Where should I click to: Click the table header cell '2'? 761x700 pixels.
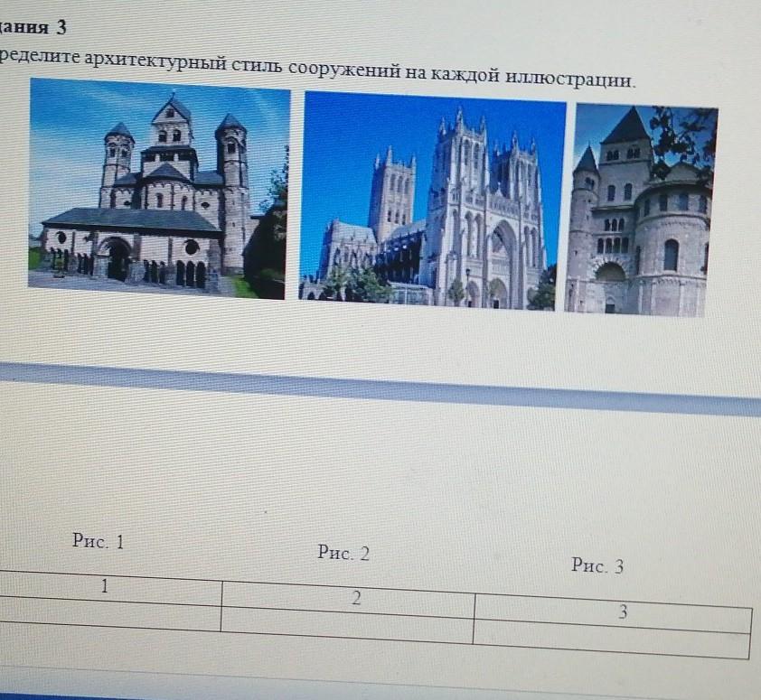(x=348, y=599)
